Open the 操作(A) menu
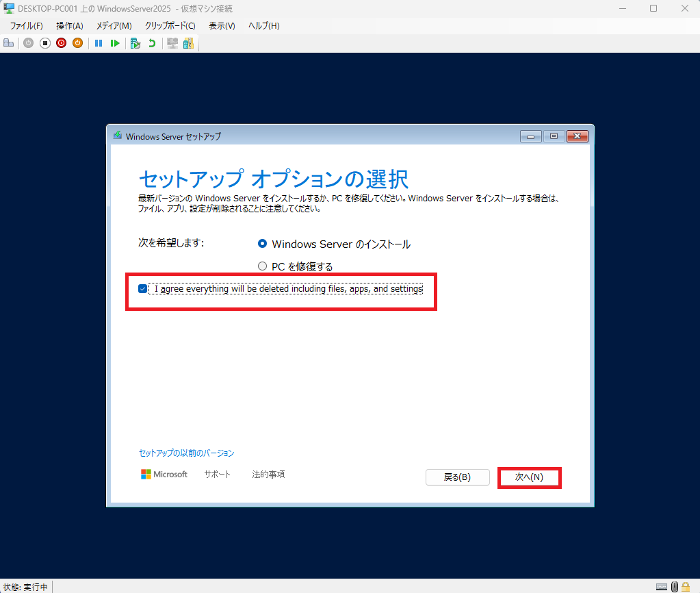 click(x=70, y=26)
